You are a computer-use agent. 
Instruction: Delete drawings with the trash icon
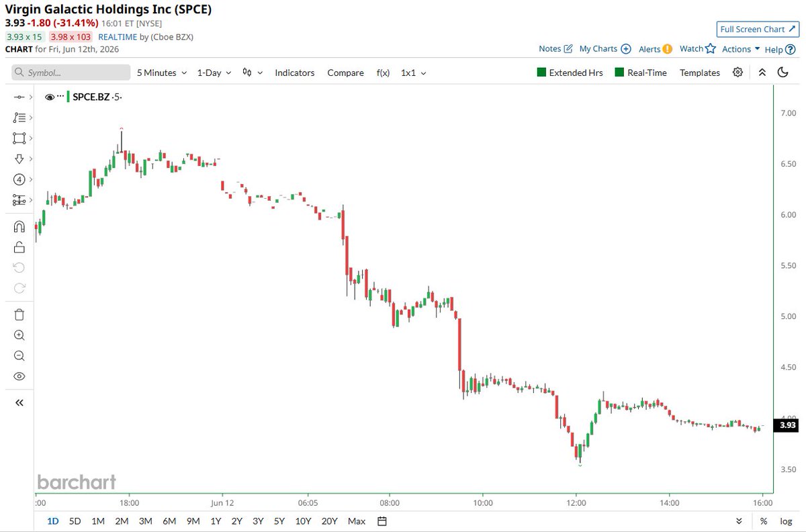19,314
